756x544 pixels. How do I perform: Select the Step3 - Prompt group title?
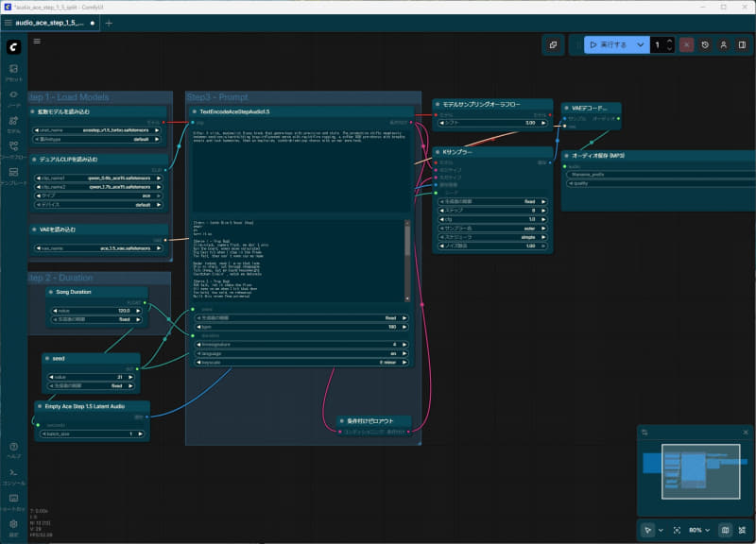tap(217, 97)
